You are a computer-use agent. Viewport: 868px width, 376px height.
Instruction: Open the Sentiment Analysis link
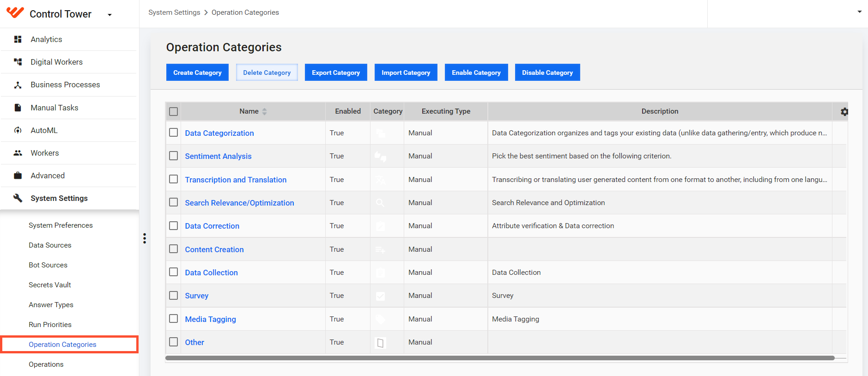(x=218, y=156)
